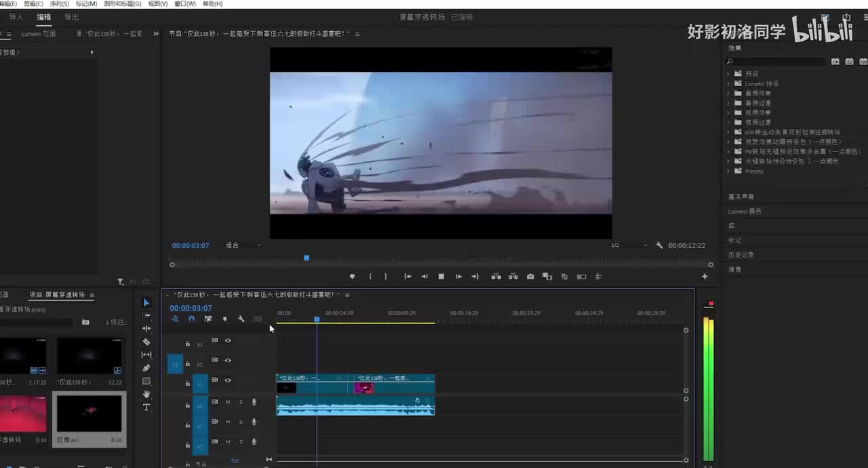This screenshot has width=868, height=468.
Task: Toggle caption track options icon in timeline
Action: click(x=258, y=319)
